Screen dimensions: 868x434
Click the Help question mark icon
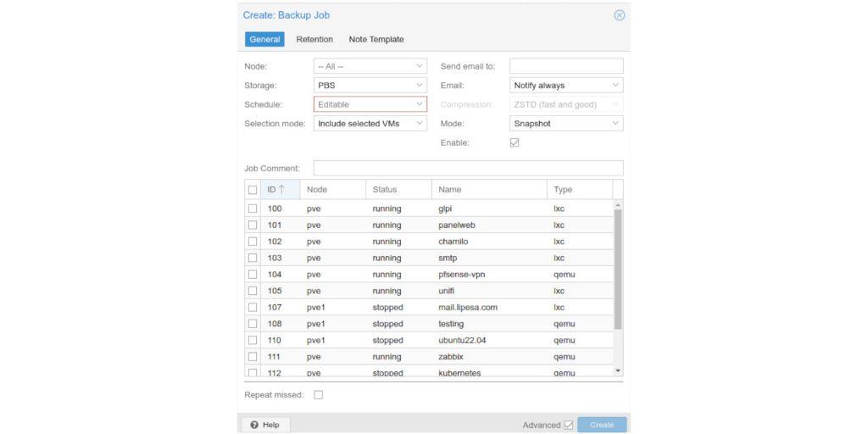pos(254,425)
